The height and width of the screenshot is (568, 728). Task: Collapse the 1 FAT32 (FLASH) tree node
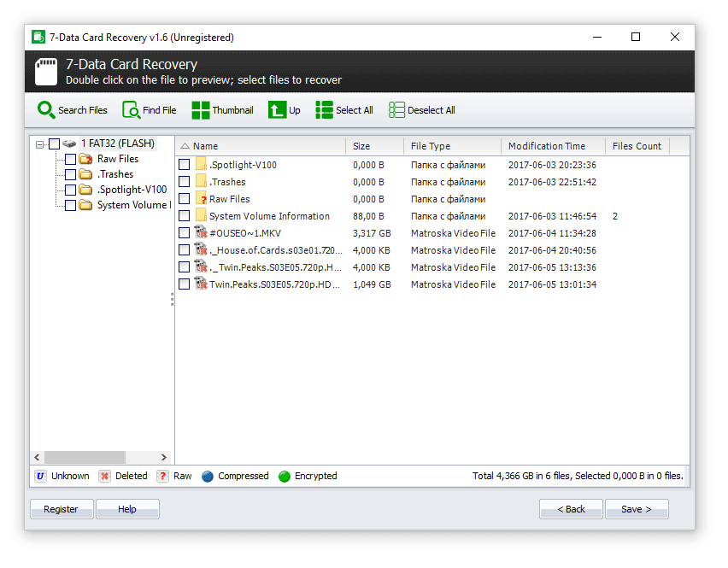(x=39, y=144)
